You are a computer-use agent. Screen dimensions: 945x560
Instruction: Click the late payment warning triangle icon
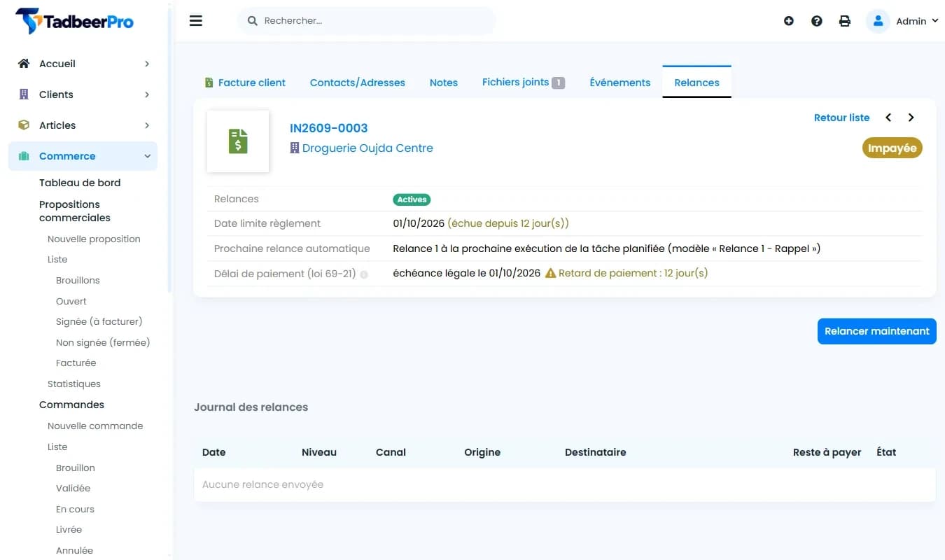tap(550, 273)
